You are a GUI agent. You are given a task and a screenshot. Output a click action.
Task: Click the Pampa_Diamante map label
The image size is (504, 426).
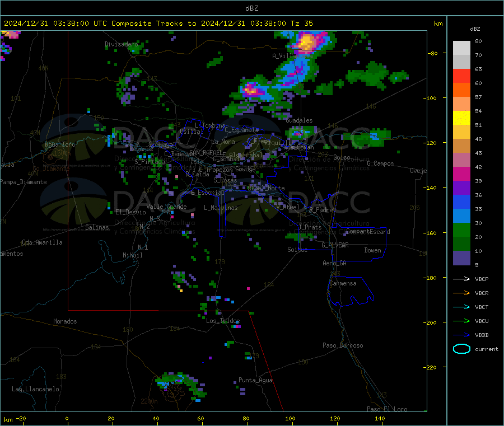coord(24,182)
